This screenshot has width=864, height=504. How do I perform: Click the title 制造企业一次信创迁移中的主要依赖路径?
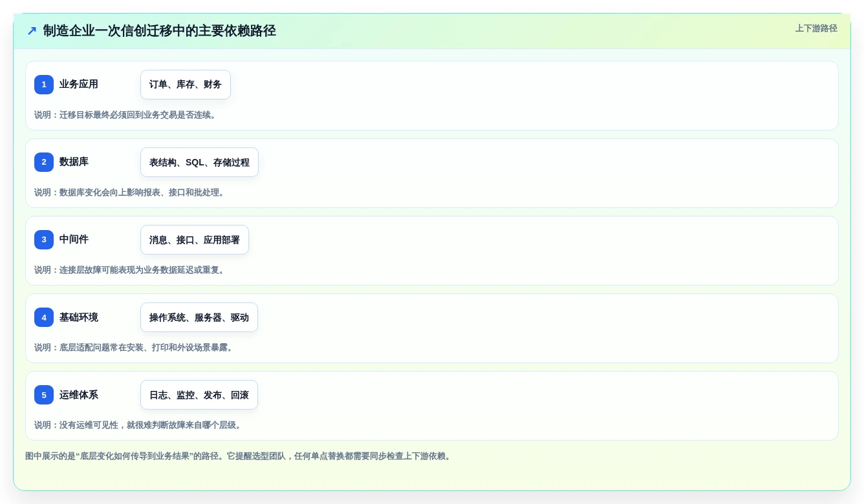pos(160,31)
